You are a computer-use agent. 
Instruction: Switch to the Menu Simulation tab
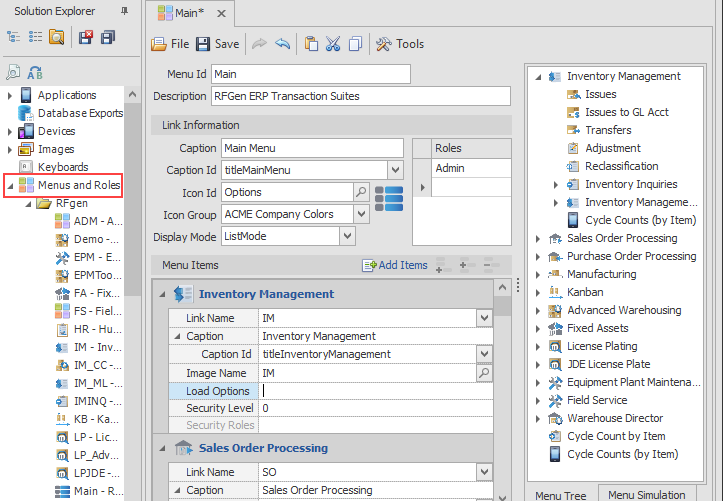click(x=646, y=494)
